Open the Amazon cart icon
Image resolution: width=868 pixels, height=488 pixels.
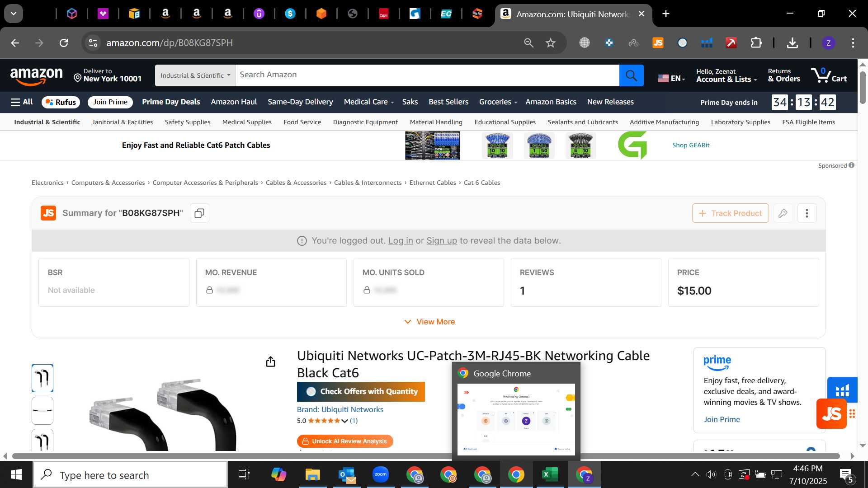pos(828,75)
